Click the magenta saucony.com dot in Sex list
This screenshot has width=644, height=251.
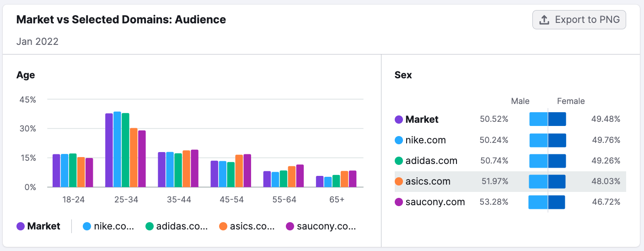(399, 202)
